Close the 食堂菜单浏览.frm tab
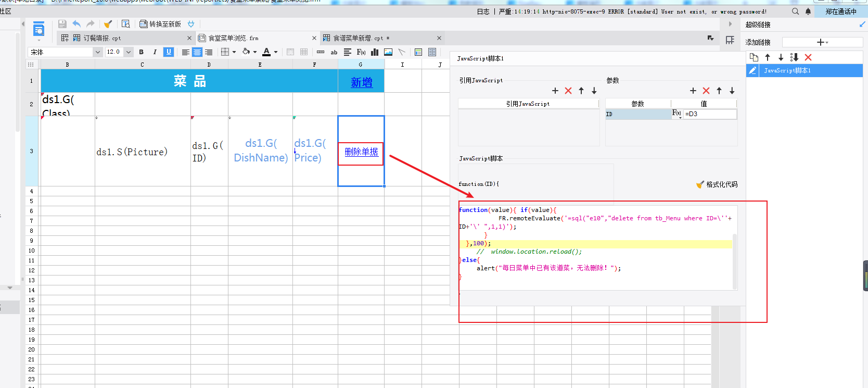This screenshot has height=388, width=868. point(314,38)
